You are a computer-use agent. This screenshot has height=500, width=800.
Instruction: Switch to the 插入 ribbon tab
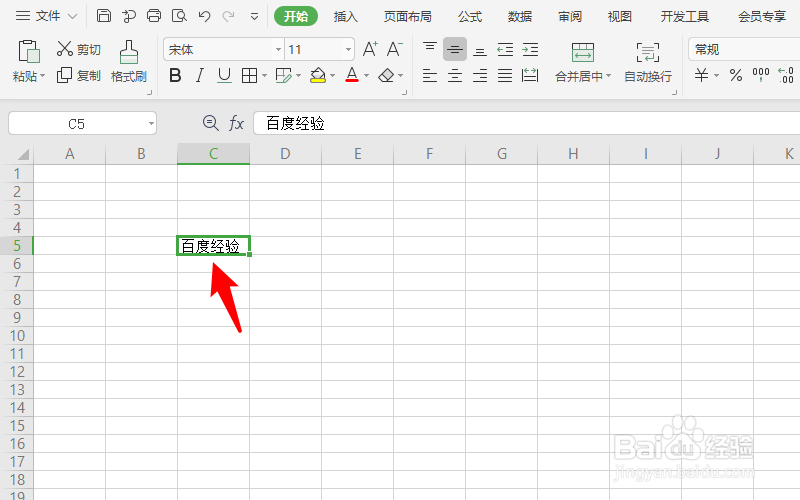coord(345,16)
